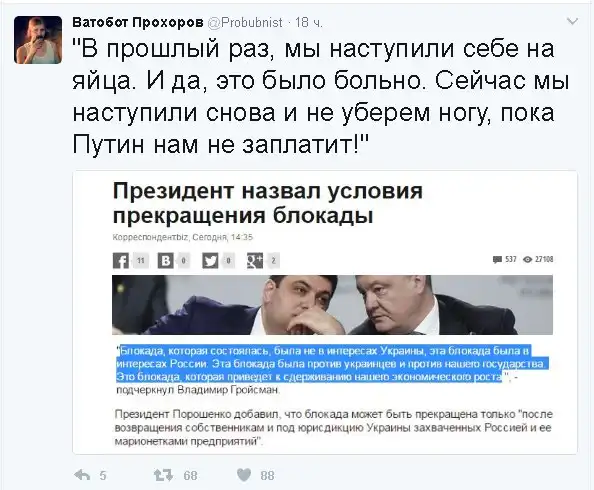This screenshot has height=490, width=594.
Task: Click the 18 ч. timestamp
Action: pyautogui.click(x=309, y=23)
